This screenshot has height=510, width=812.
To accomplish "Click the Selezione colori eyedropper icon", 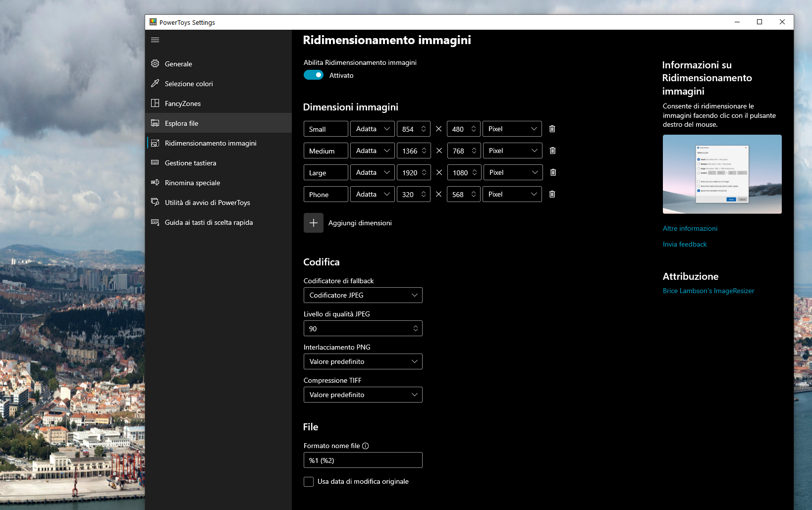I will (155, 83).
